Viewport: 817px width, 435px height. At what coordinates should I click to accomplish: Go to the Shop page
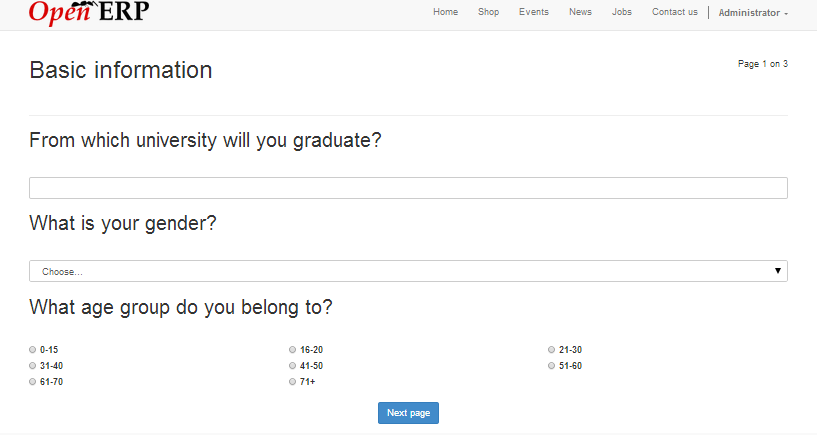pyautogui.click(x=488, y=12)
